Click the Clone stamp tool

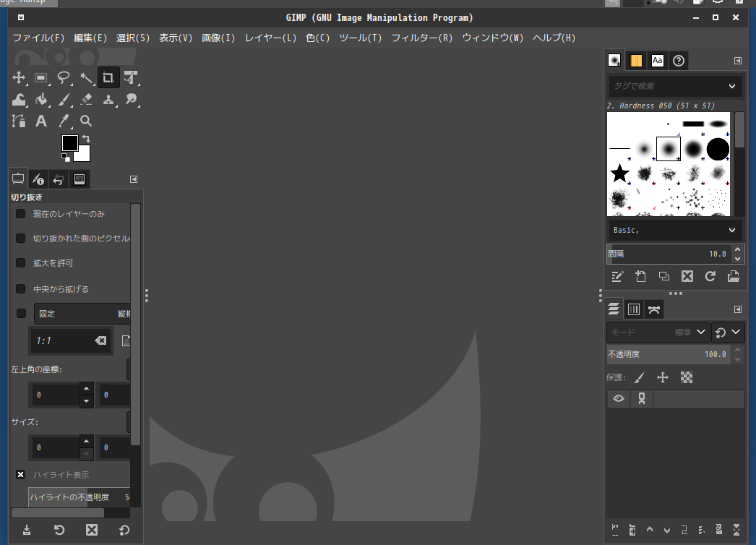108,100
